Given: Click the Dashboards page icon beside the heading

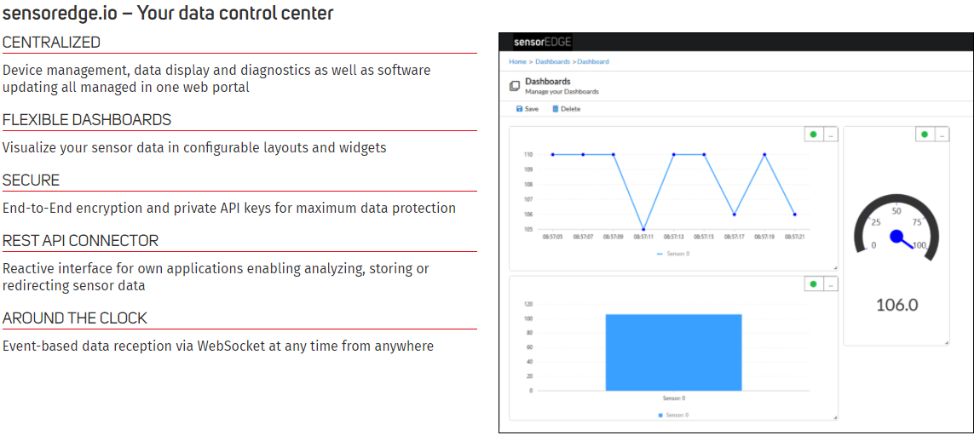Looking at the screenshot, I should 515,86.
